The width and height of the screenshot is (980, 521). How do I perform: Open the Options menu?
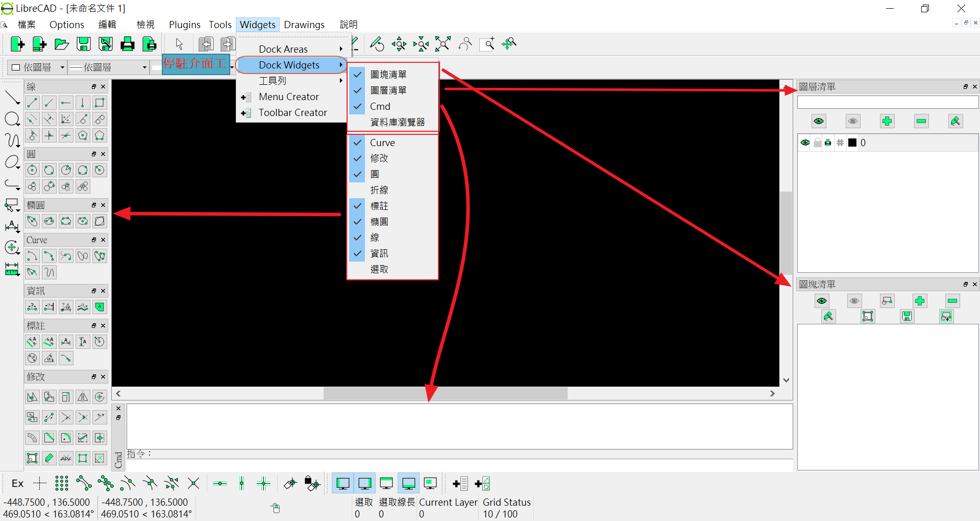(66, 25)
